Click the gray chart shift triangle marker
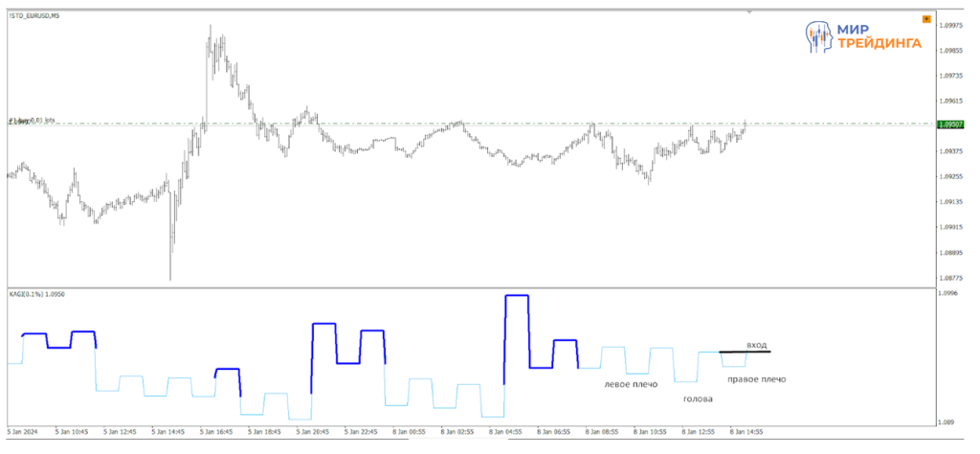Image resolution: width=980 pixels, height=454 pixels. (749, 11)
